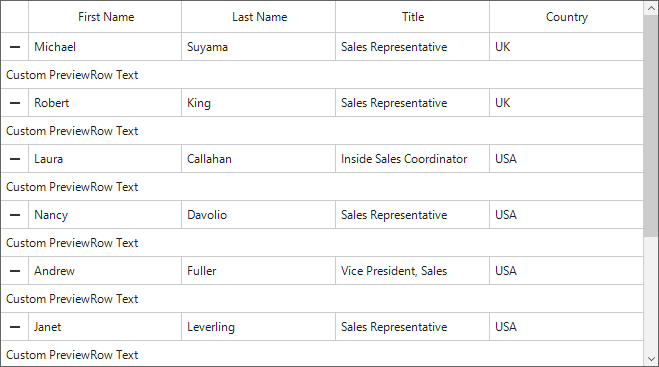Click the scrollbar down arrow
659x367 pixels.
click(x=651, y=359)
